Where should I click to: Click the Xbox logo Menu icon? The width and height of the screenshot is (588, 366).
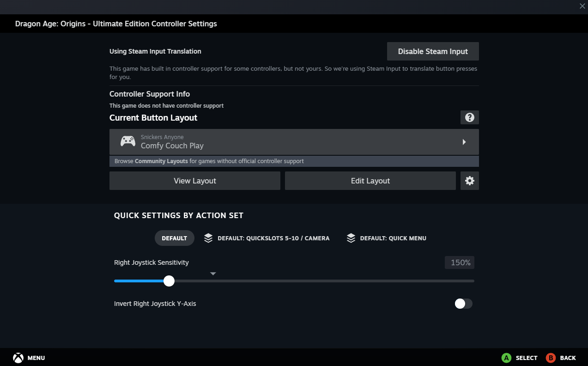(x=18, y=358)
